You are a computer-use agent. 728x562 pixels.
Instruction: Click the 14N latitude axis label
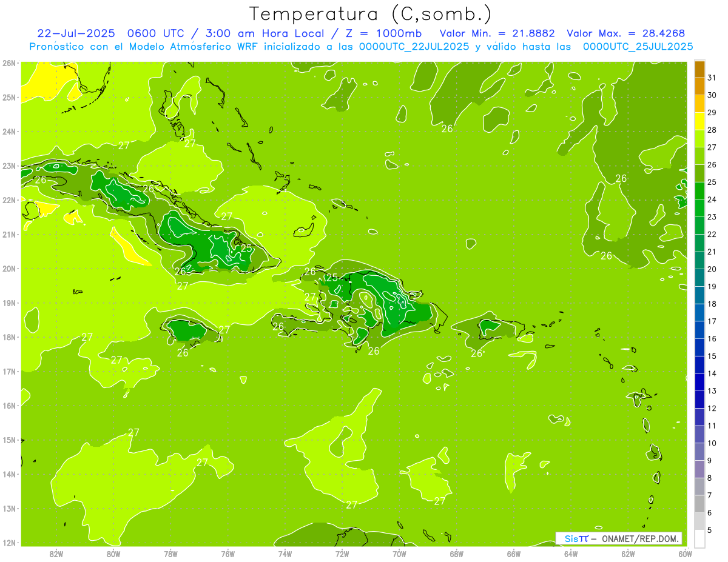(x=9, y=474)
